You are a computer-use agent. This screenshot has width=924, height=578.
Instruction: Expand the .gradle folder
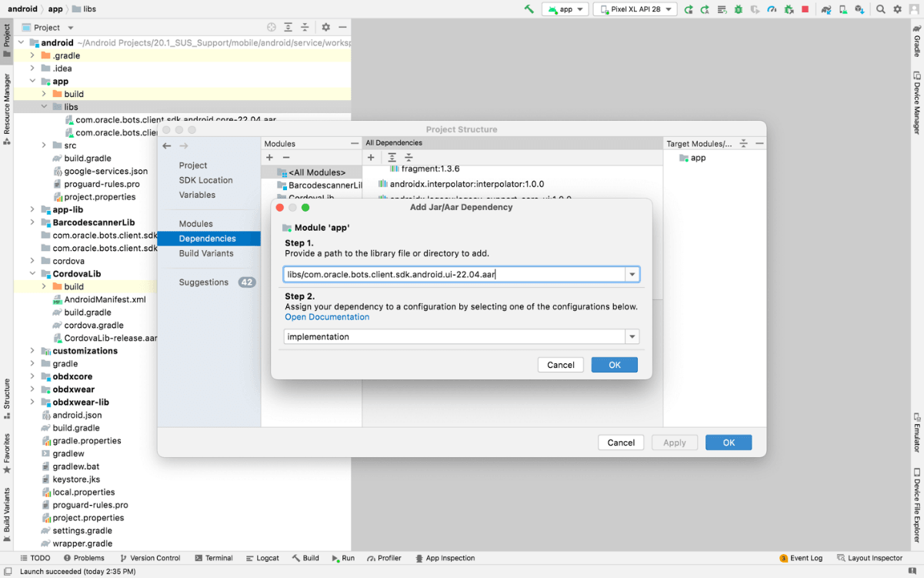(x=32, y=55)
